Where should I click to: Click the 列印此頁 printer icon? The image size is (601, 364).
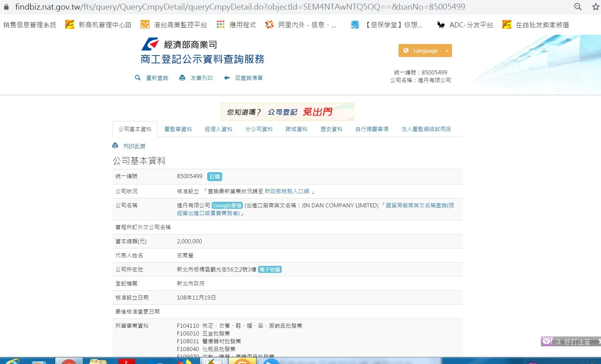pos(115,146)
